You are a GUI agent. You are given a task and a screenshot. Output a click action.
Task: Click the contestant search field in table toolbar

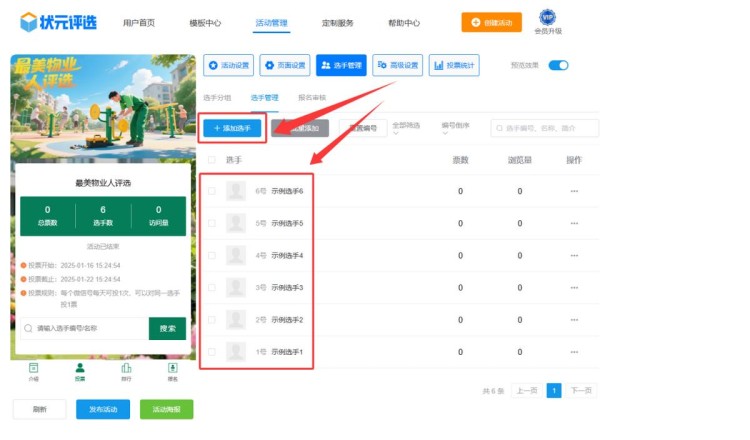click(x=545, y=128)
